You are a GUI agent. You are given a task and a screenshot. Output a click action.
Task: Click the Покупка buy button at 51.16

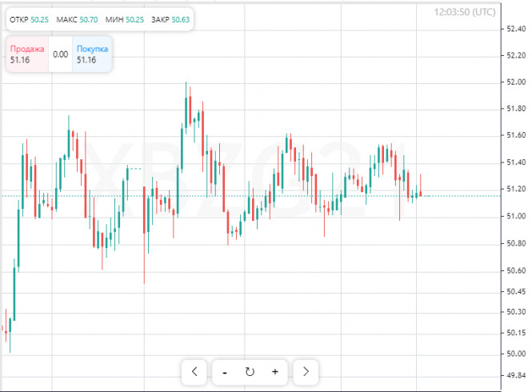92,54
